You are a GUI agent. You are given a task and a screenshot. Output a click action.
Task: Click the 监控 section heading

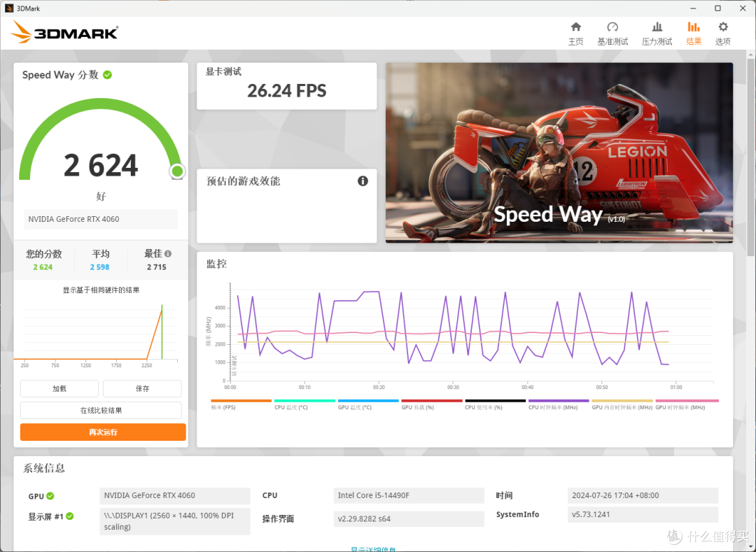[x=216, y=264]
